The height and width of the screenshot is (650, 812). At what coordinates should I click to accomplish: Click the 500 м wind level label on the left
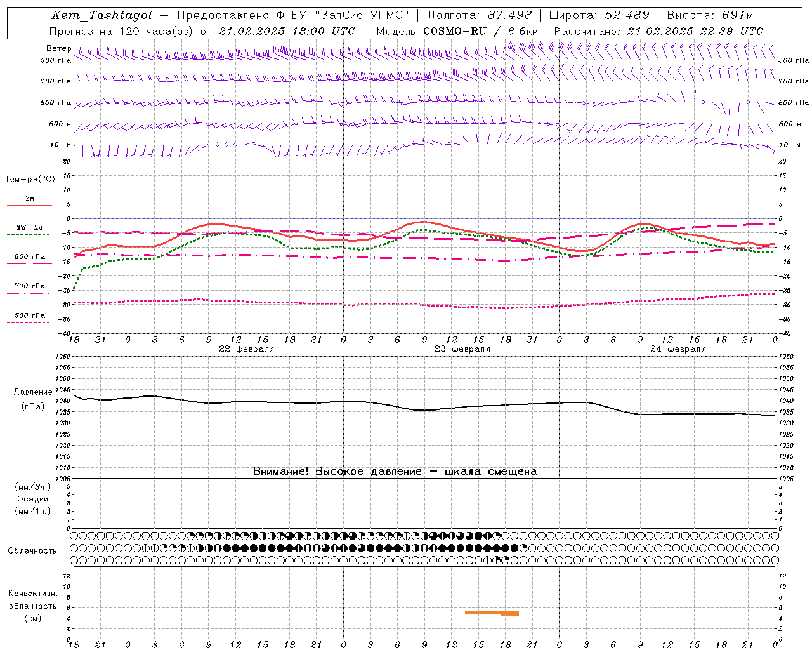60,124
